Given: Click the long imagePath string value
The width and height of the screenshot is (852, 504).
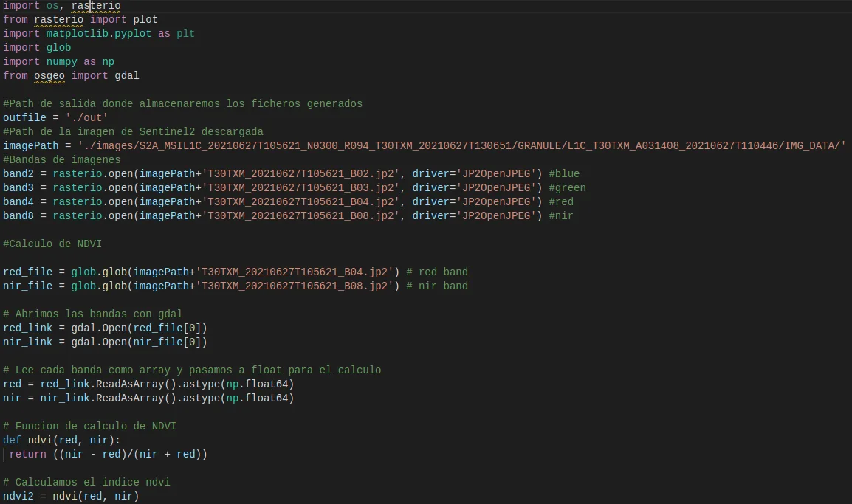Looking at the screenshot, I should 461,145.
